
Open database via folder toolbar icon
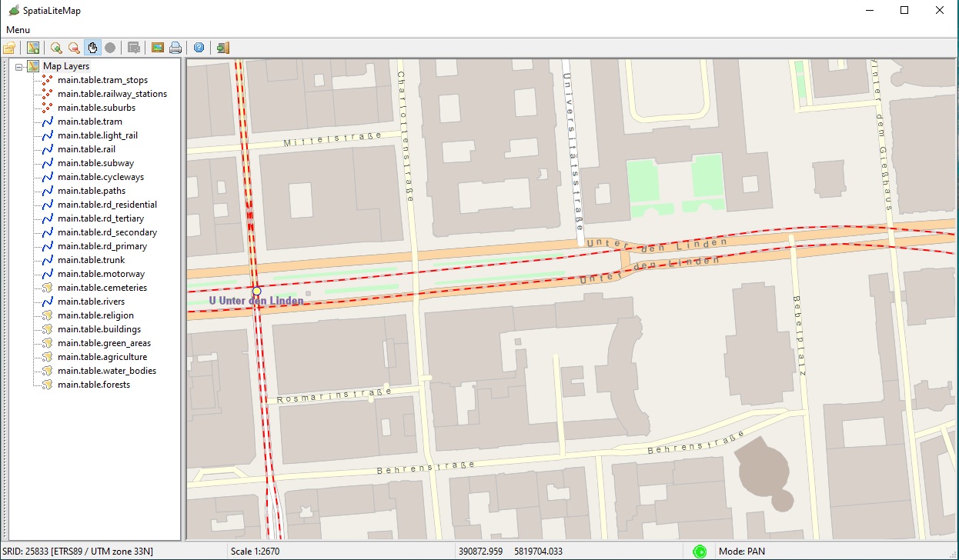(x=9, y=48)
